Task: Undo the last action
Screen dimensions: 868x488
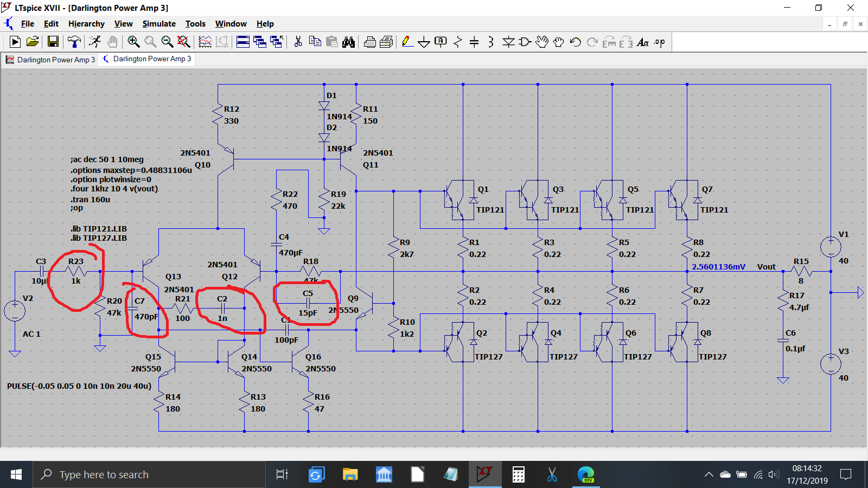Action: coord(576,42)
